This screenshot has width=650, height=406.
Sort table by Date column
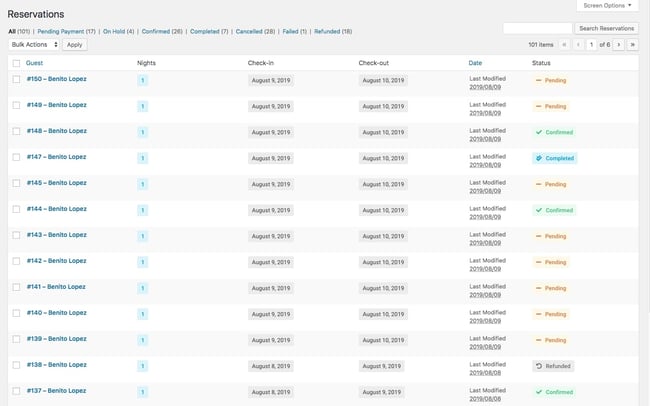(475, 63)
